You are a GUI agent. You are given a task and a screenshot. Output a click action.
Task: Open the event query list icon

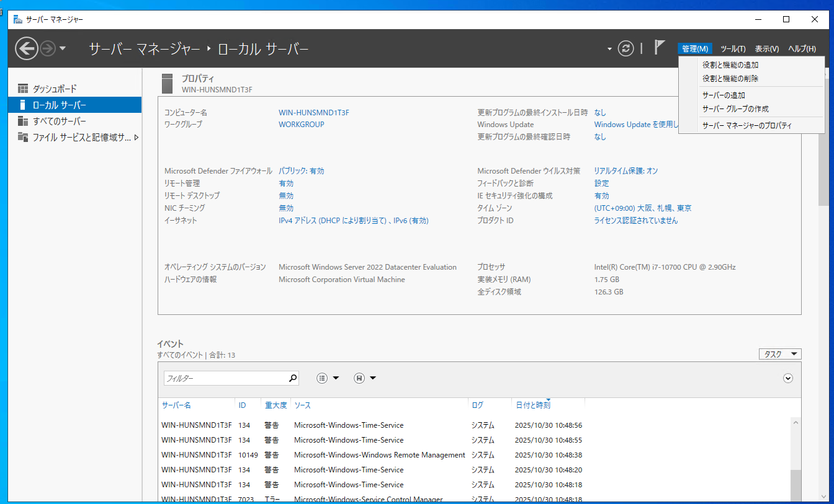click(x=323, y=378)
